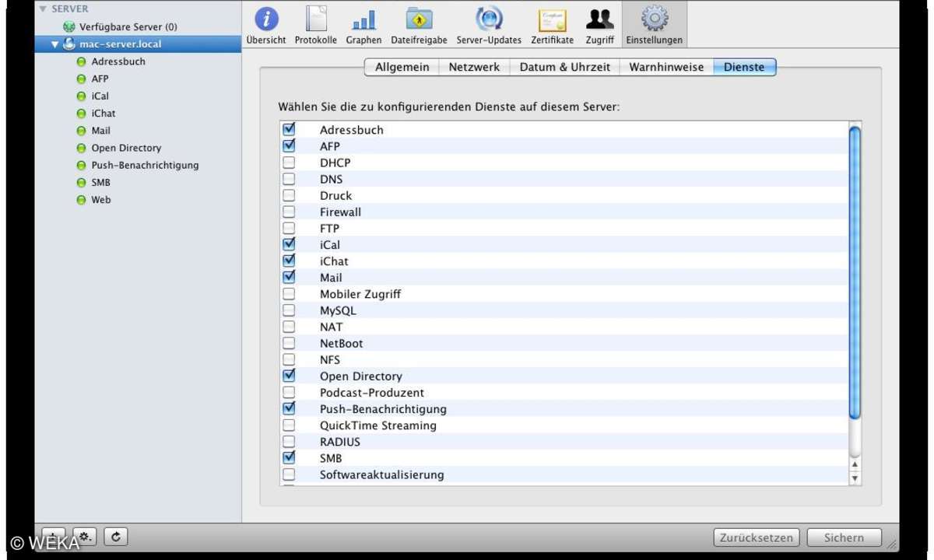This screenshot has height=560, width=934.
Task: Uncheck the SMB checkbox in list
Action: tap(289, 458)
